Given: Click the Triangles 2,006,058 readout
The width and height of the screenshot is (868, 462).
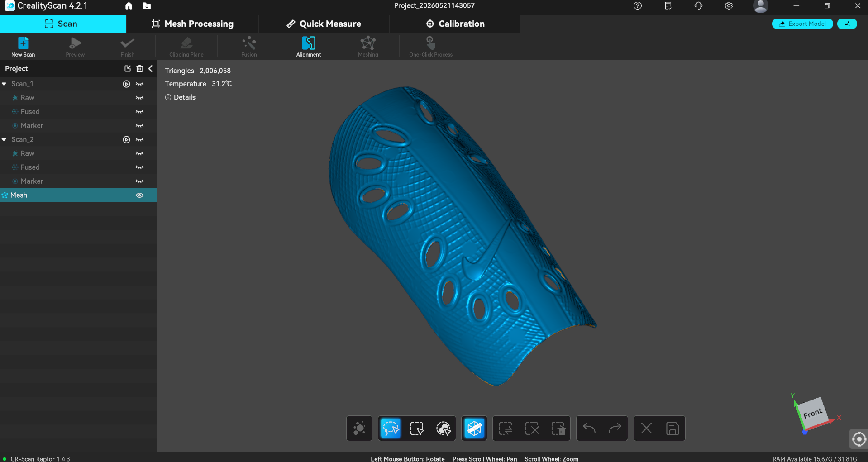Looking at the screenshot, I should click(198, 71).
